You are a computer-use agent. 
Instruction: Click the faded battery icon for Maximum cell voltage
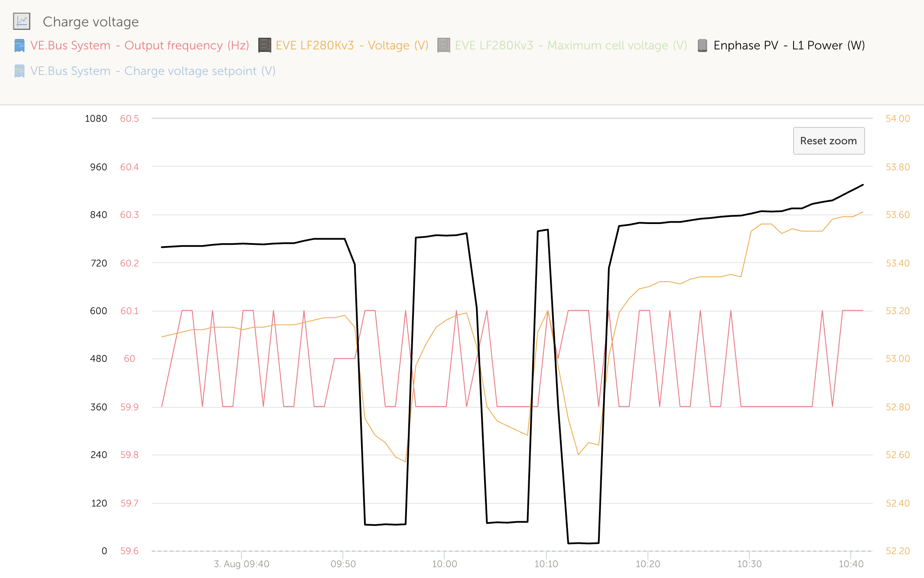[443, 45]
